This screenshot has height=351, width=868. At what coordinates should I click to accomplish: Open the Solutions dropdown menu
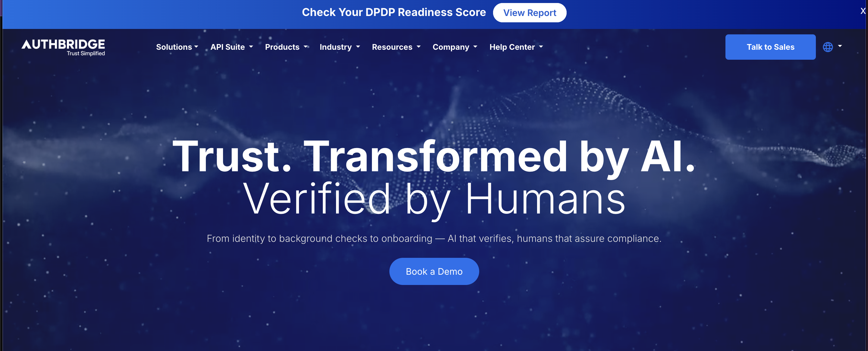coord(177,47)
